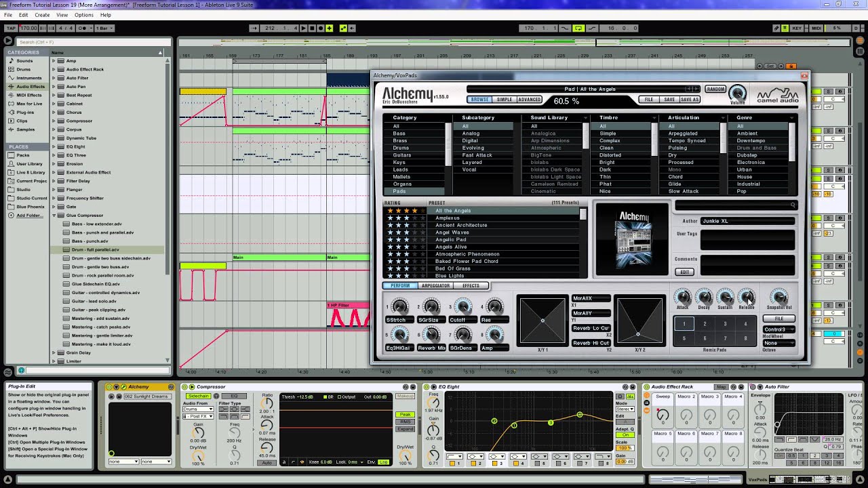Image resolution: width=868 pixels, height=488 pixels.
Task: Click the Alchemy Decay knob
Action: click(x=705, y=296)
